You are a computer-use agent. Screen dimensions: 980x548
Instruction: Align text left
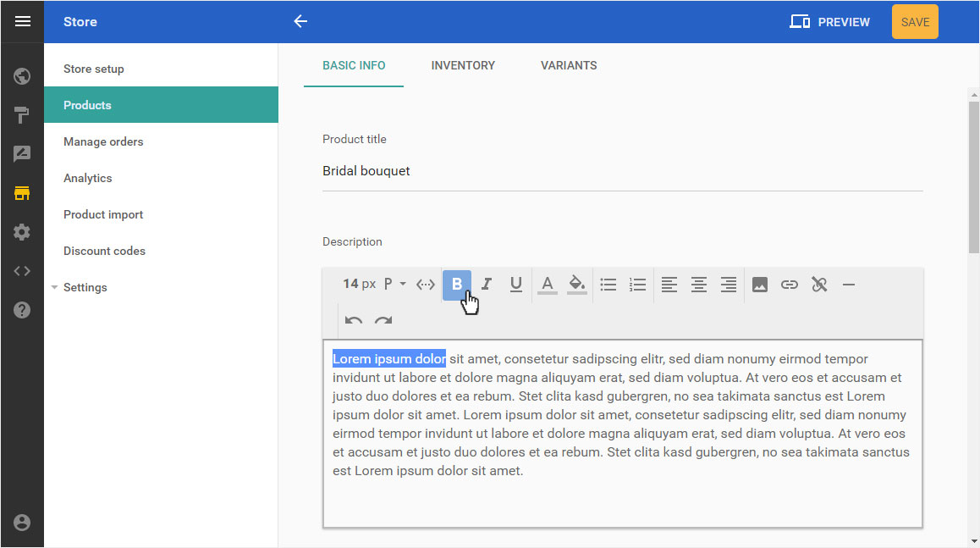(x=669, y=285)
